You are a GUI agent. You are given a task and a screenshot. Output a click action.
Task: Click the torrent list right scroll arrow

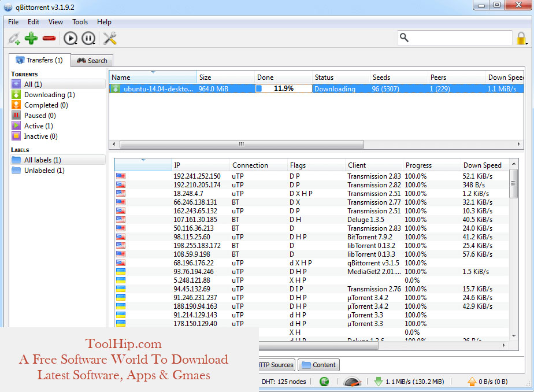click(x=518, y=144)
